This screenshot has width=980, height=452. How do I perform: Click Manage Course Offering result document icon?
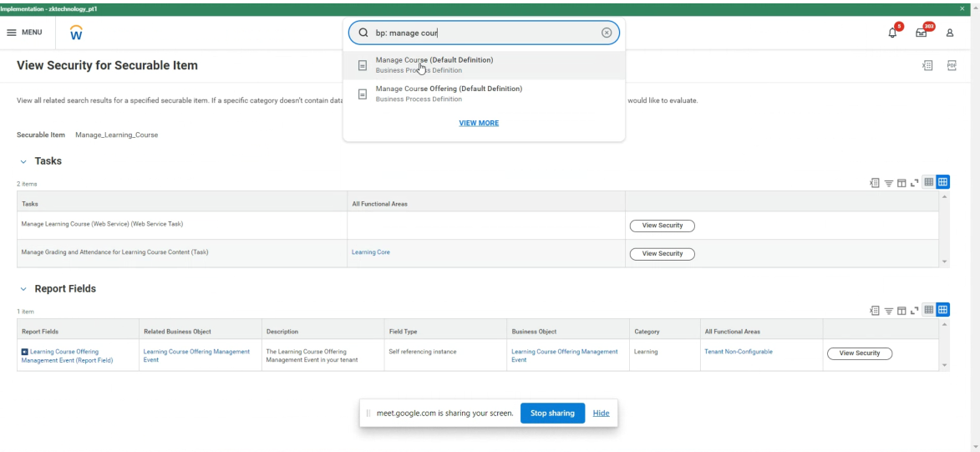tap(363, 94)
